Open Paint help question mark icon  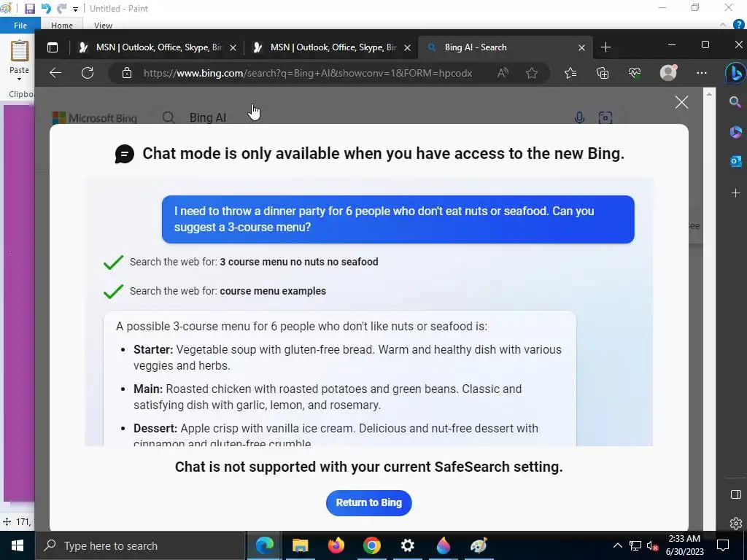pyautogui.click(x=739, y=25)
